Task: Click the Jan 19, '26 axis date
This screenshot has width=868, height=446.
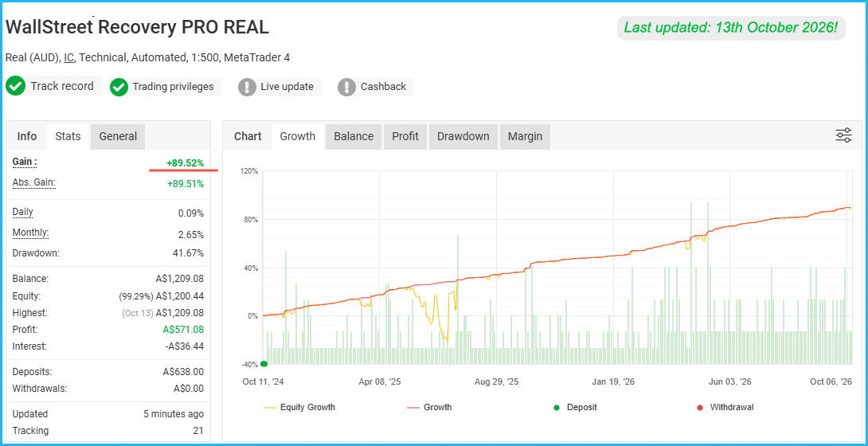Action: point(613,381)
